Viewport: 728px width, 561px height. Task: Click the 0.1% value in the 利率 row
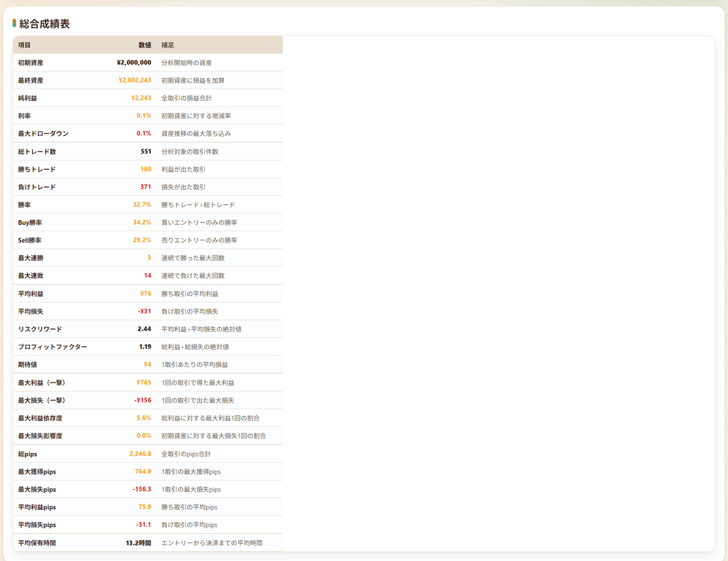click(x=144, y=116)
